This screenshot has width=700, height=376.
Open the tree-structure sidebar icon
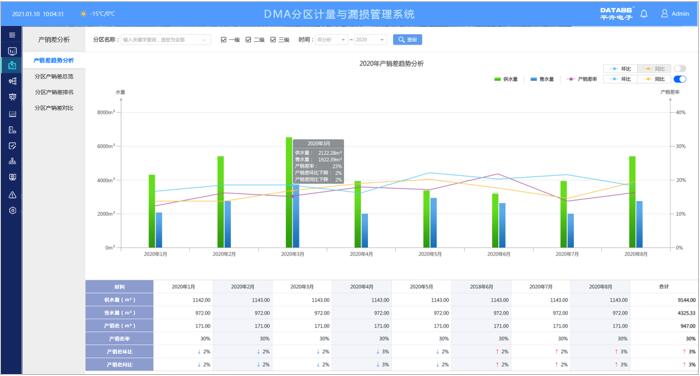pos(12,81)
